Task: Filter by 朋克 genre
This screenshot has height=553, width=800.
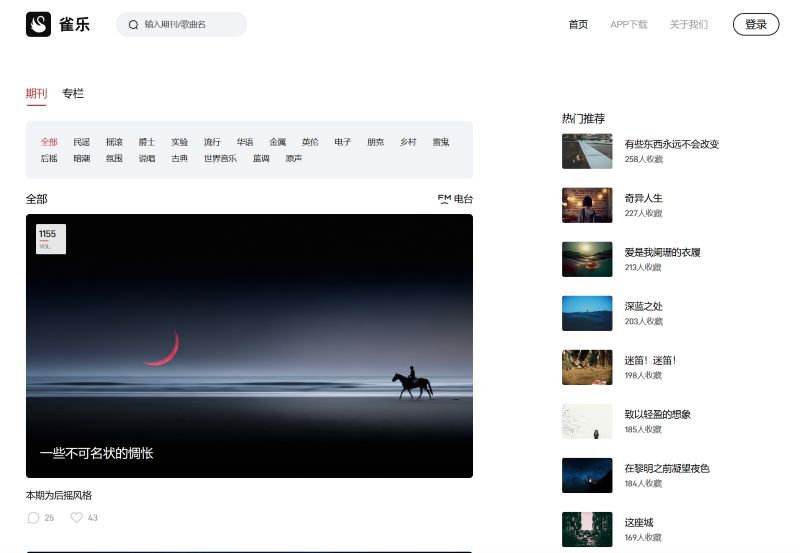Action: click(x=376, y=142)
